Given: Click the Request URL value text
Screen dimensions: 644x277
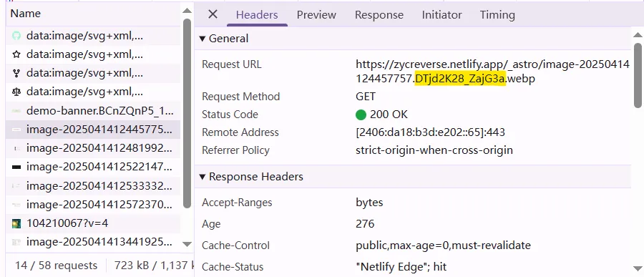Looking at the screenshot, I should tap(492, 71).
